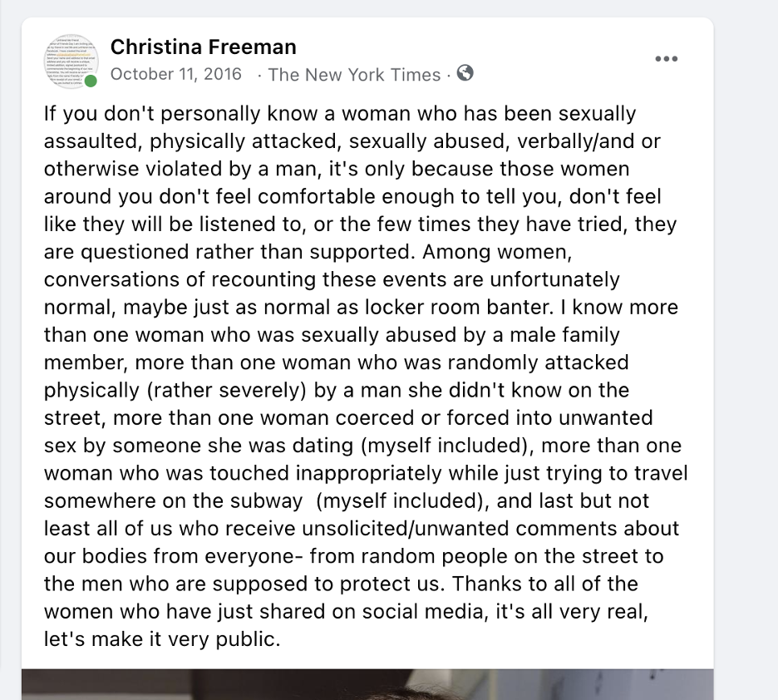
Task: Click the green online status dot
Action: 90,81
